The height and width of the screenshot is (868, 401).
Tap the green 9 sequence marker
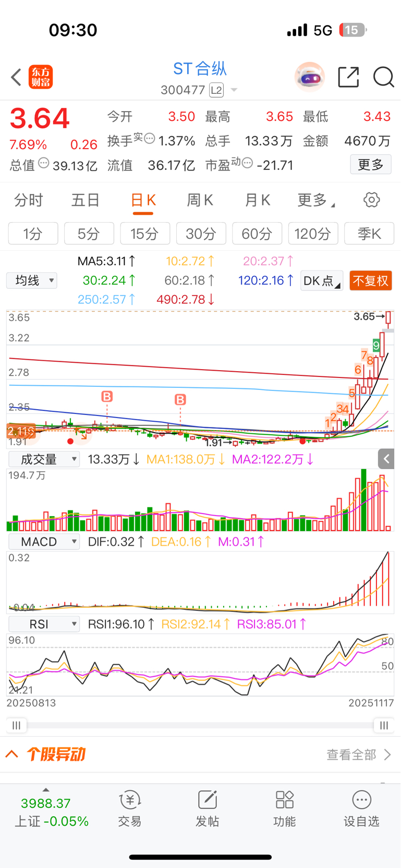376,346
